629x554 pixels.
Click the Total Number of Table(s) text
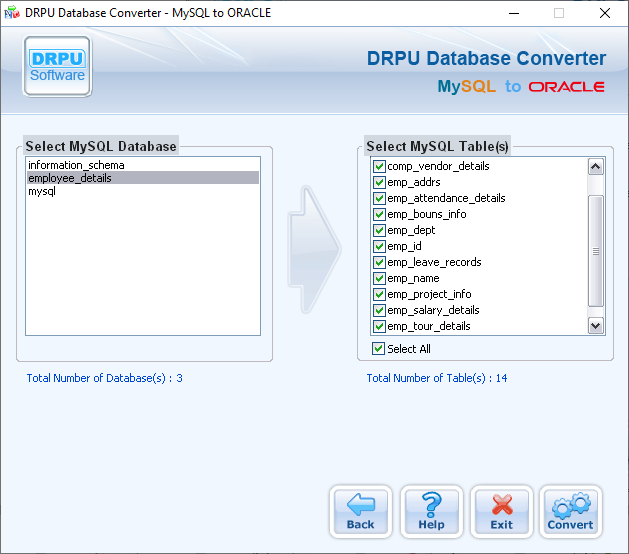point(437,378)
